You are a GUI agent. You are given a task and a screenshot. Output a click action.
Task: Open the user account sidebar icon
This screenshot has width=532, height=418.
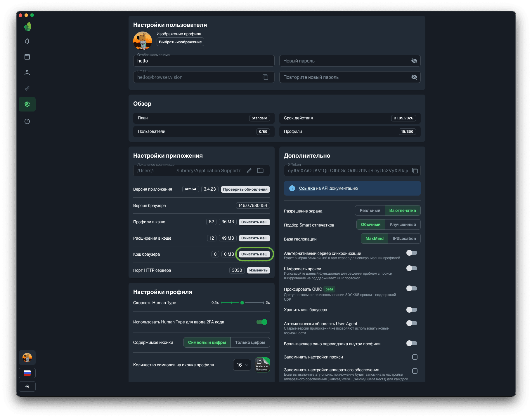[x=27, y=73]
